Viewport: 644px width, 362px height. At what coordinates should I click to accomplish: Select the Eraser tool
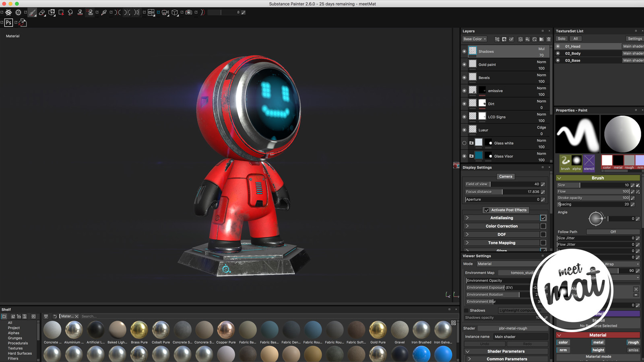[x=42, y=12]
